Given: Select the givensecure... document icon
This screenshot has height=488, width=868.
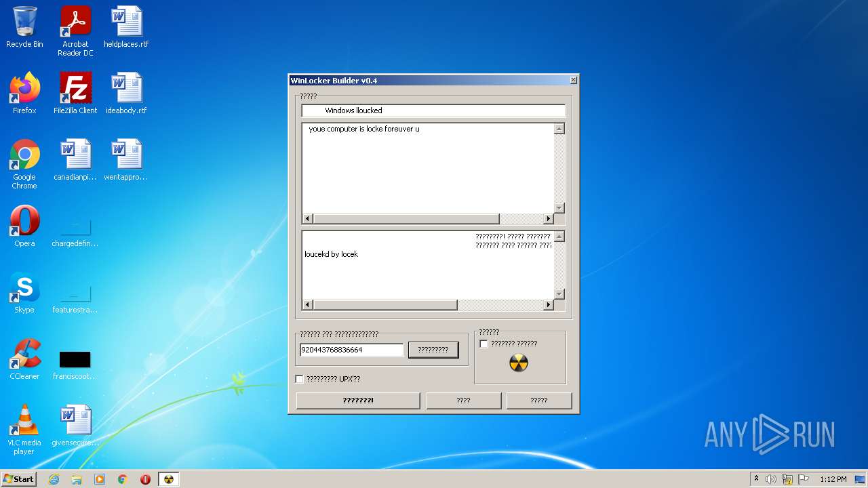Looking at the screenshot, I should coord(75,426).
